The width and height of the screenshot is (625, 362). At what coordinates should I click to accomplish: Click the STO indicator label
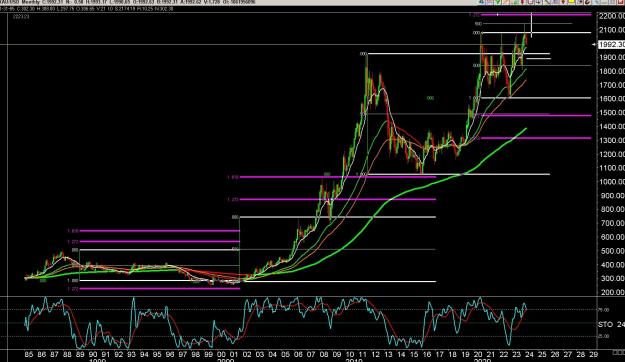(605, 325)
